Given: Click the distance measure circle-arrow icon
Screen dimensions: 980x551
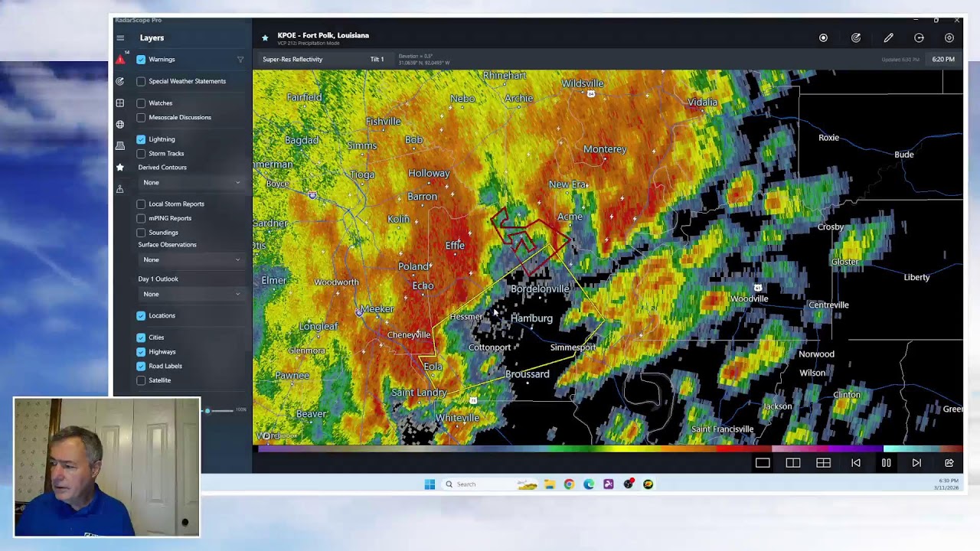Looking at the screenshot, I should tap(919, 37).
